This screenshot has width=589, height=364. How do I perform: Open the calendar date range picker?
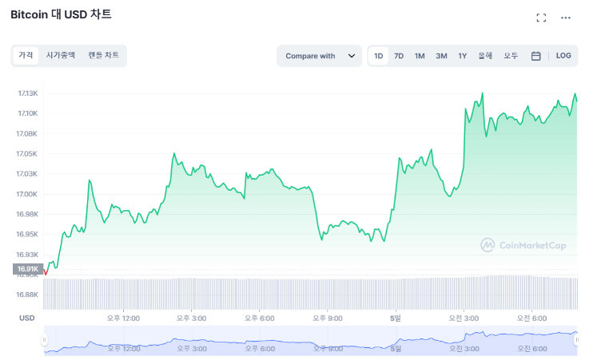tap(536, 56)
